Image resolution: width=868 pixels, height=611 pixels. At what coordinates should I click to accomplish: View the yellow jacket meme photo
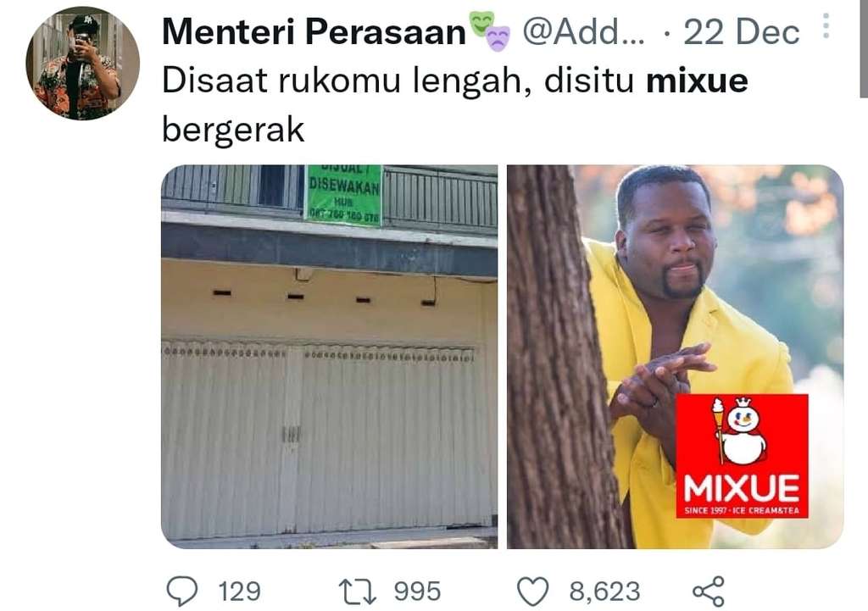(676, 357)
